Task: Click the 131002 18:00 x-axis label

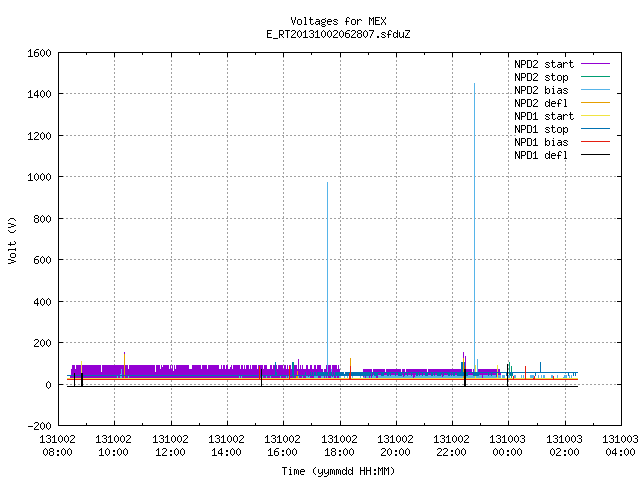Action: coord(339,446)
